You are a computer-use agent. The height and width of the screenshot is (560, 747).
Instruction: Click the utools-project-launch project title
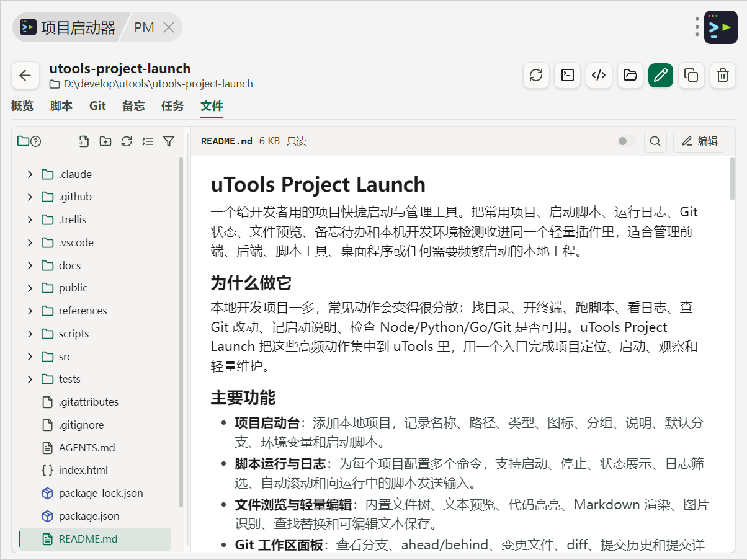point(120,68)
